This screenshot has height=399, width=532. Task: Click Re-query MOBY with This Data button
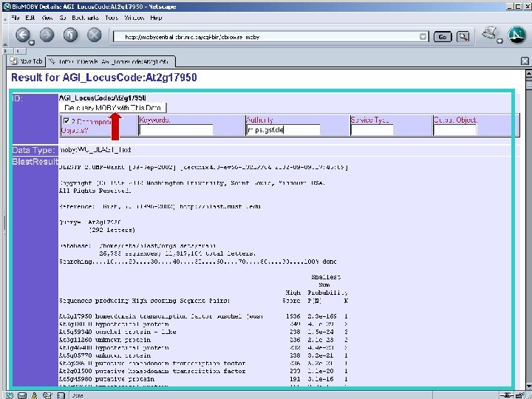pyautogui.click(x=113, y=108)
